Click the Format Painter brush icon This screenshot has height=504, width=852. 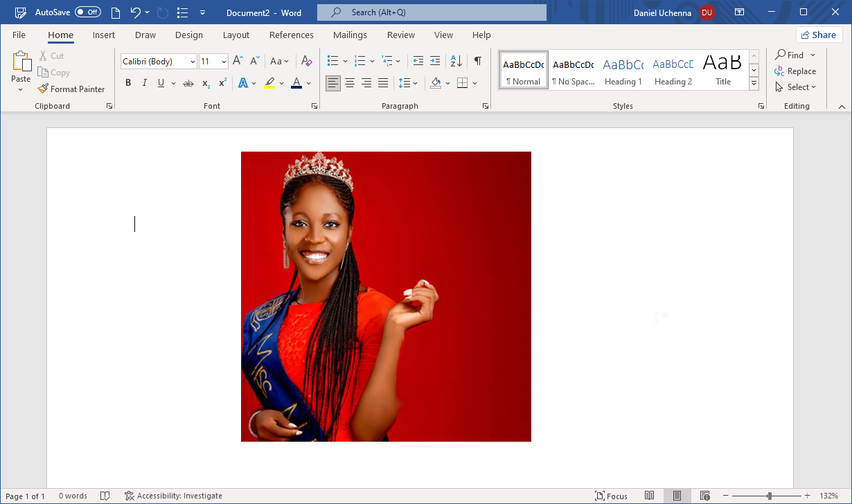(43, 89)
